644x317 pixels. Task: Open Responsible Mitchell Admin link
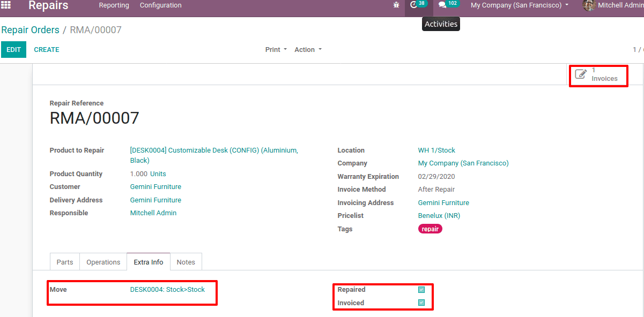[153, 213]
